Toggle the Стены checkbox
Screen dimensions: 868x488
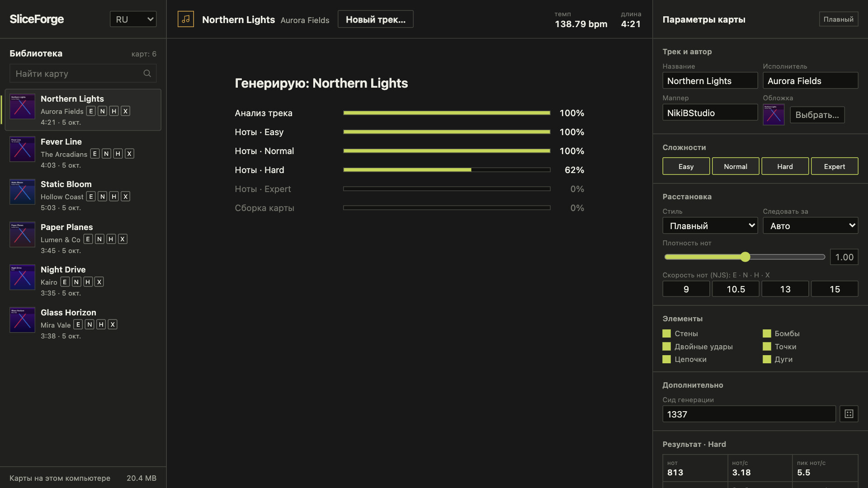pyautogui.click(x=666, y=333)
